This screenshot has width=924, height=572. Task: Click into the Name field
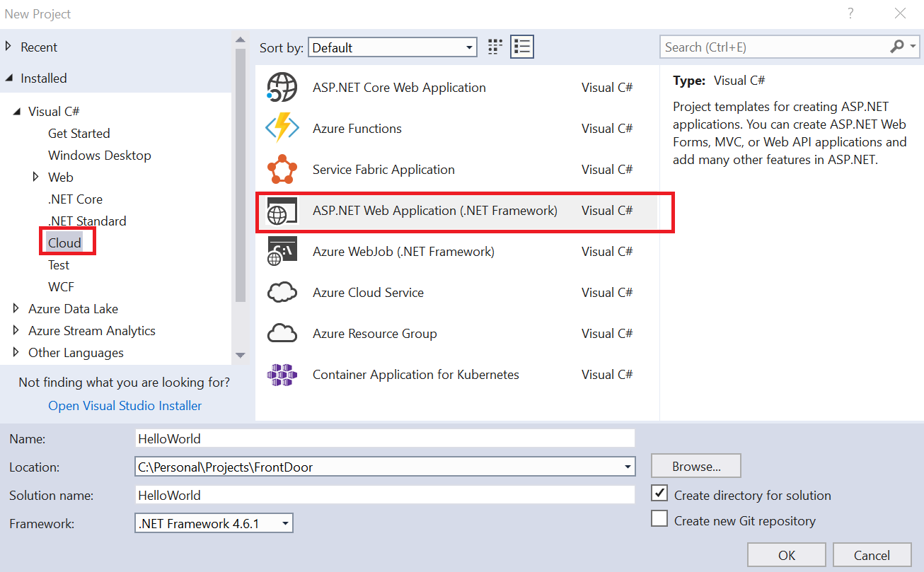(385, 438)
